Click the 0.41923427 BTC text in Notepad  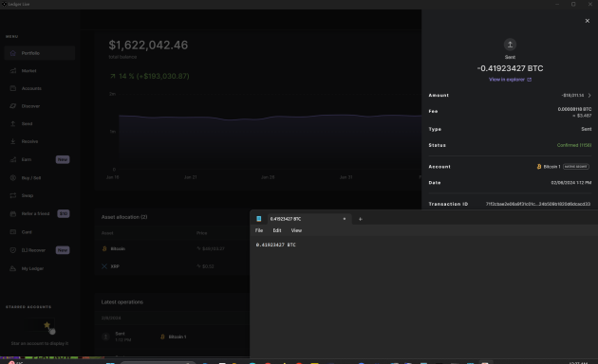[x=275, y=245]
